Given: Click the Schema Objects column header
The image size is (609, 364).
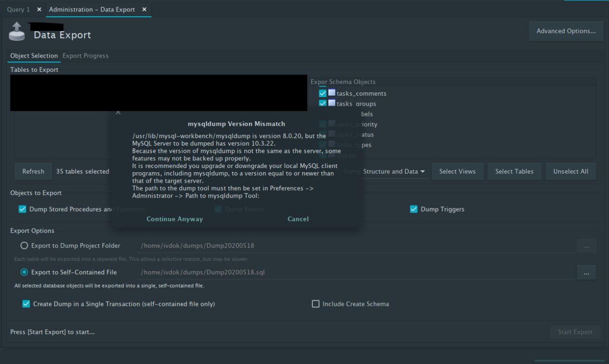Looking at the screenshot, I should 353,82.
